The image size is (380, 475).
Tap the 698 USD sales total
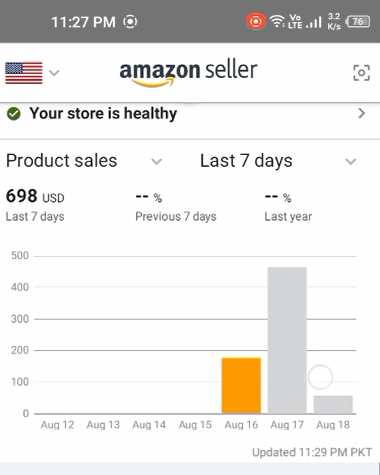pos(35,196)
